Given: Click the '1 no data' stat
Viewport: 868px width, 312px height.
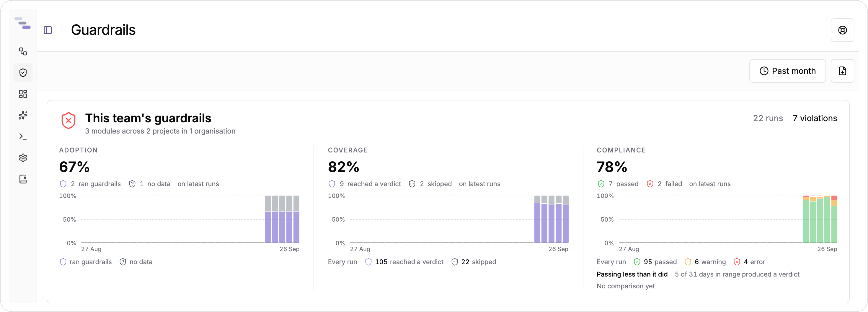Looking at the screenshot, I should pyautogui.click(x=150, y=184).
